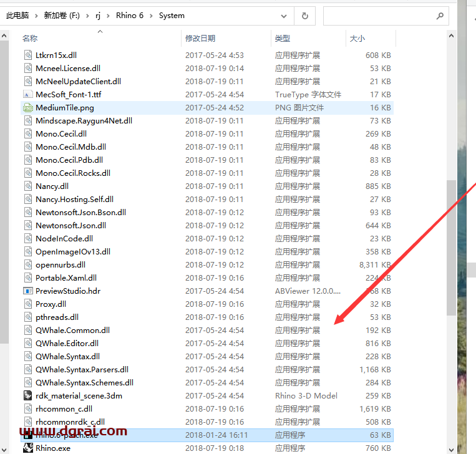Expand the chevron after rj in the path
Screen dimensions: 476x454
(x=108, y=16)
